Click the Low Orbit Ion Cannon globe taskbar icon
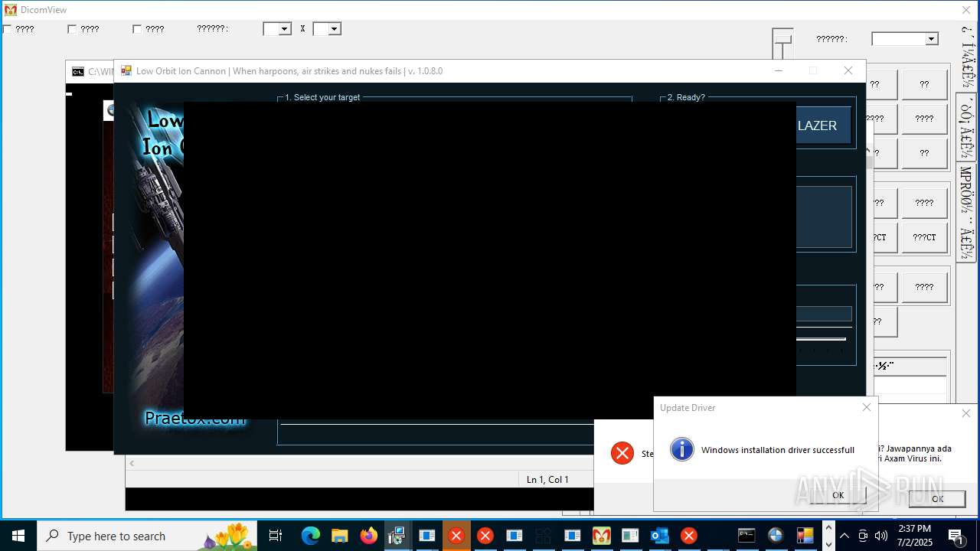Viewport: 980px width, 551px height. click(776, 536)
